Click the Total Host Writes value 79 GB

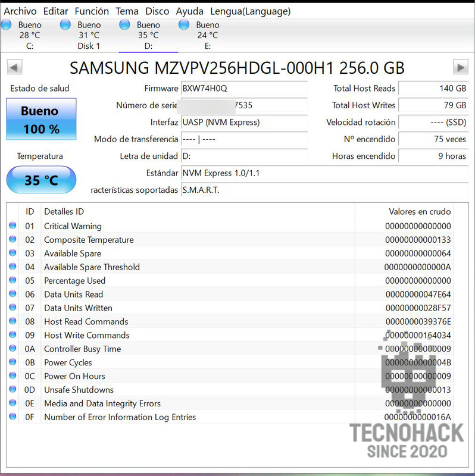[x=433, y=105]
